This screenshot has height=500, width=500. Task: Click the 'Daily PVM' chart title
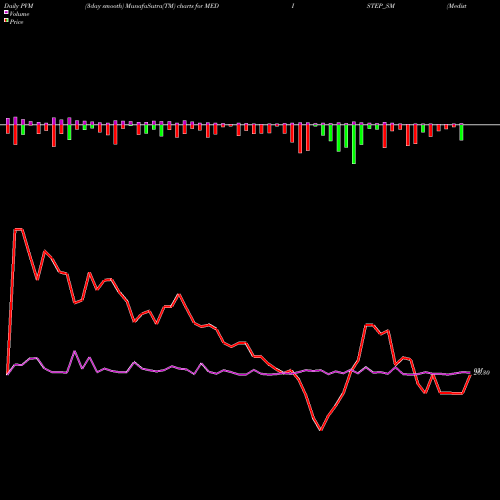pos(19,6)
